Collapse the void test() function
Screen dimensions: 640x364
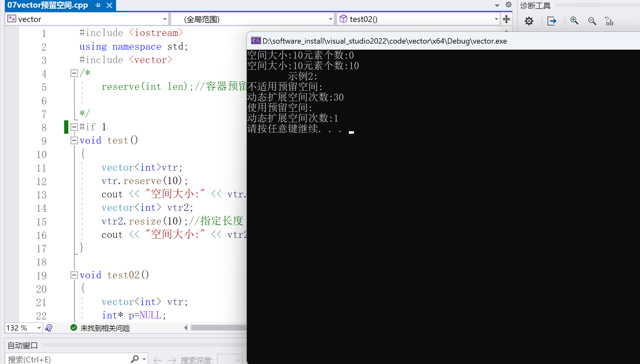(74, 140)
